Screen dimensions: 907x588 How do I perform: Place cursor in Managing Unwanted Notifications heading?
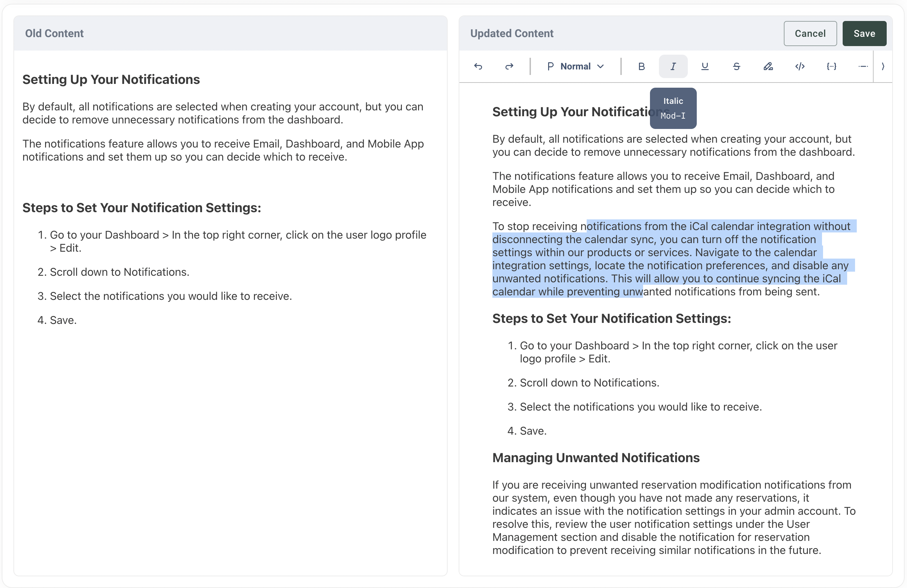tap(596, 457)
